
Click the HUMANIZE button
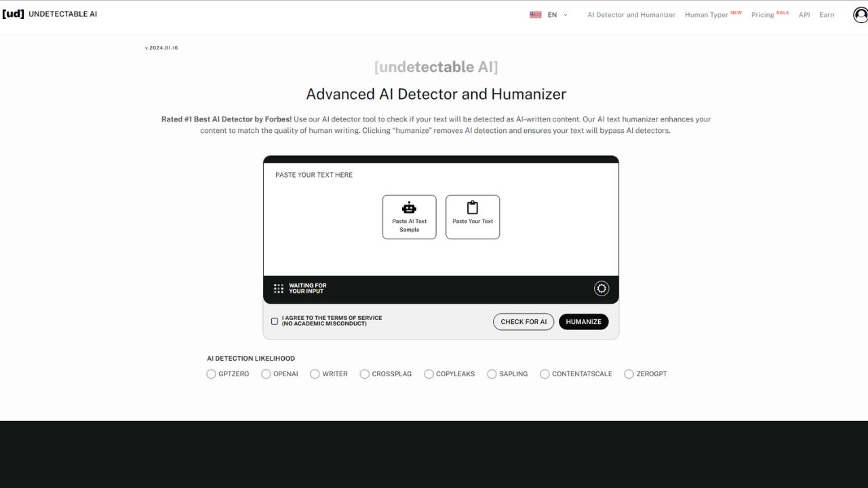coord(583,321)
